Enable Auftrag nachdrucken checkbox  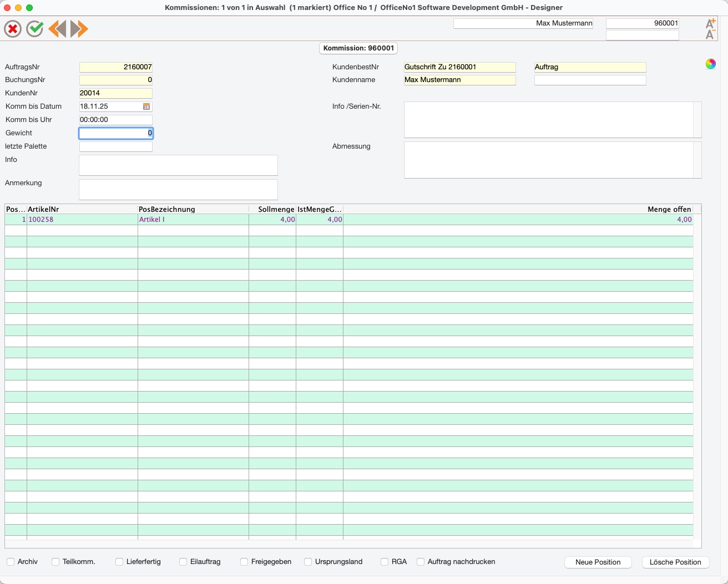pos(421,562)
